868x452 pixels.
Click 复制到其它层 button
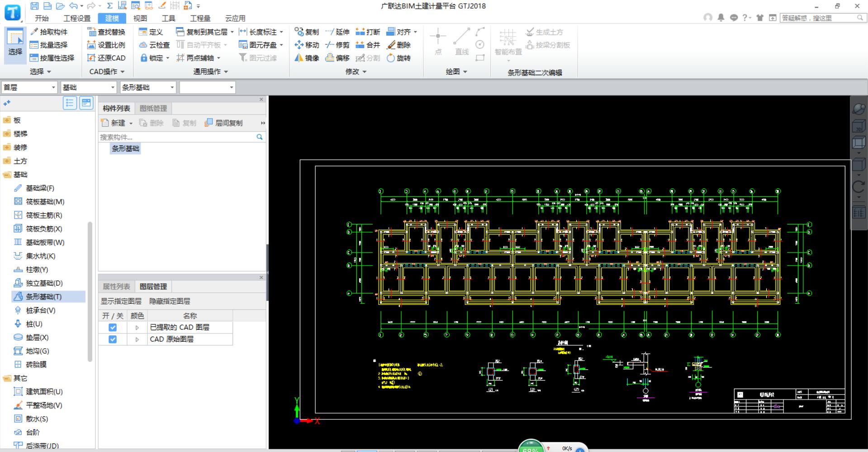204,32
